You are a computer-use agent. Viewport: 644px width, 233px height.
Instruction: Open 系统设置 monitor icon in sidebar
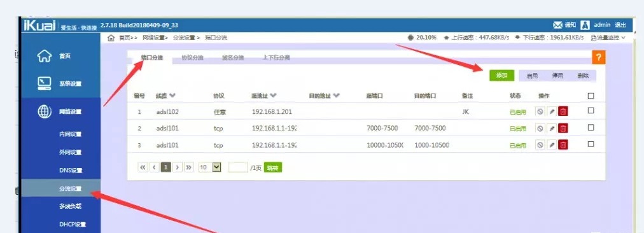pos(45,83)
